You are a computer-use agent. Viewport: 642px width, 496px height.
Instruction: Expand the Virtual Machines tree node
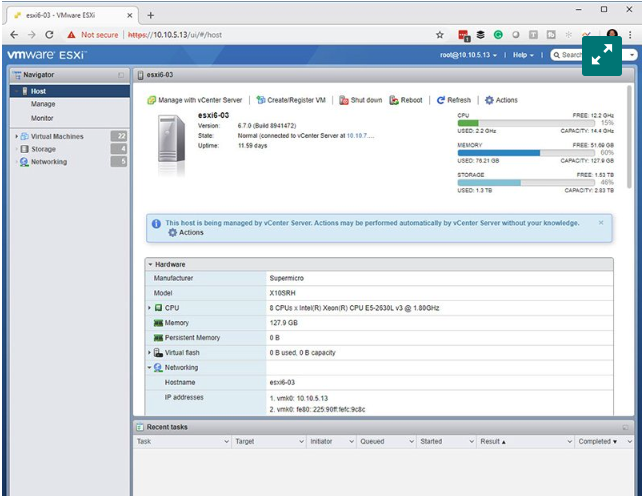(x=14, y=136)
